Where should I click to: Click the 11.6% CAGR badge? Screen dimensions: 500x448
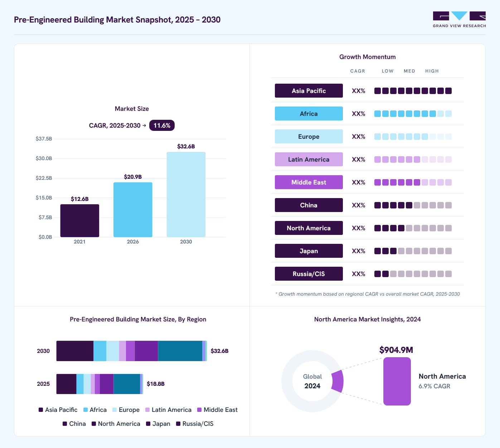tap(162, 125)
